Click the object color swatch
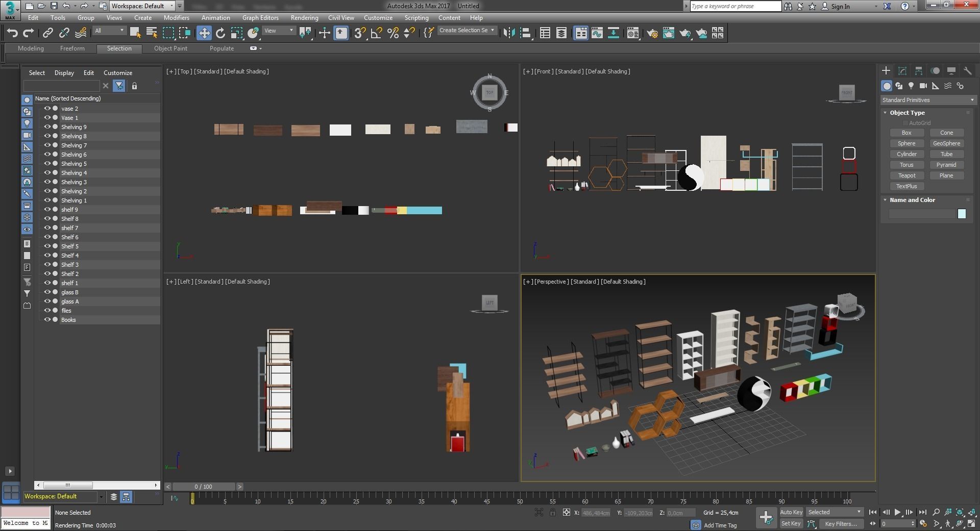980x531 pixels. point(962,214)
